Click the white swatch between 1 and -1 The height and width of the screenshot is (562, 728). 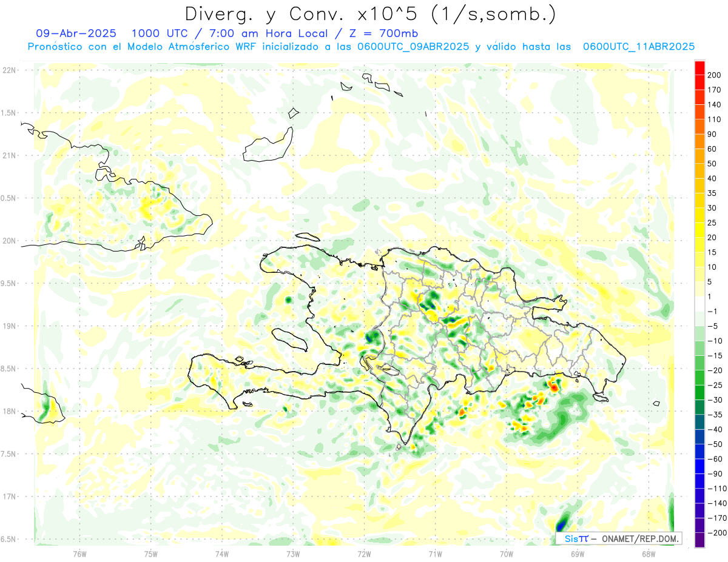(699, 304)
